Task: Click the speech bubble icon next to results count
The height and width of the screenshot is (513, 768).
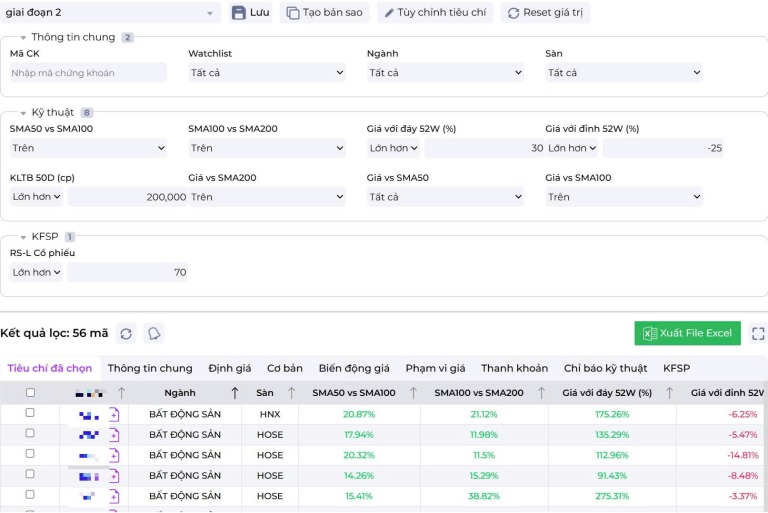Action: coord(153,334)
